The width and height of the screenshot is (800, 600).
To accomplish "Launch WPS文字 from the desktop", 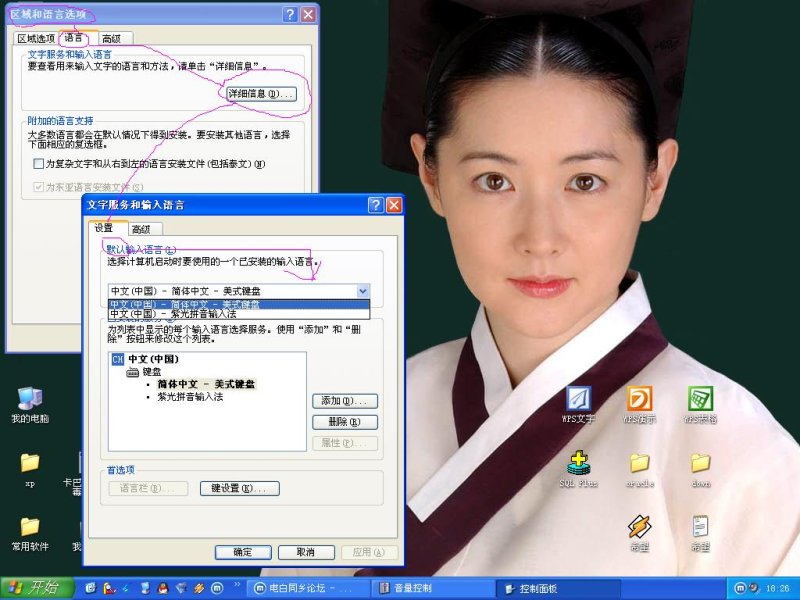I will [x=577, y=398].
